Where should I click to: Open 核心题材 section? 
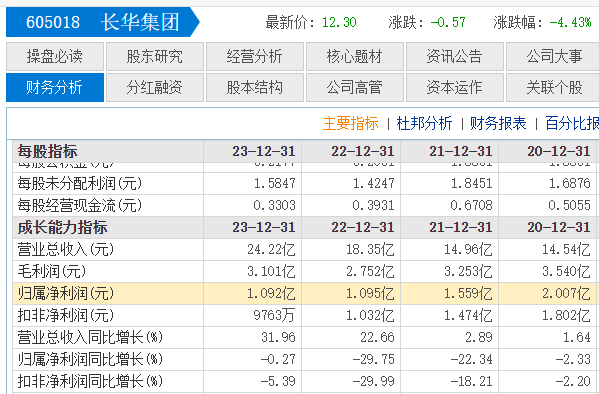point(355,57)
